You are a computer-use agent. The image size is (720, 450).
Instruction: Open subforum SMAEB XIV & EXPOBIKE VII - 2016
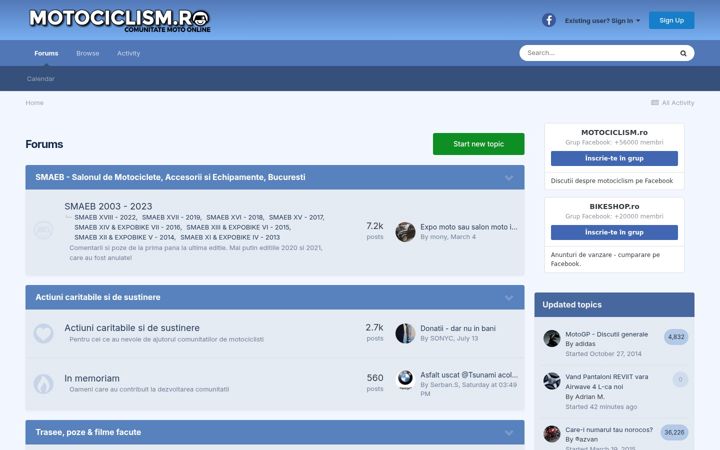click(x=127, y=227)
